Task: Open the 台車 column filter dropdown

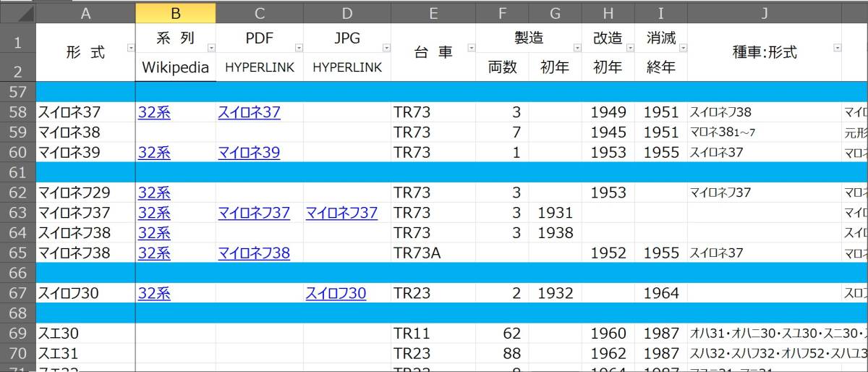Action: pos(472,48)
